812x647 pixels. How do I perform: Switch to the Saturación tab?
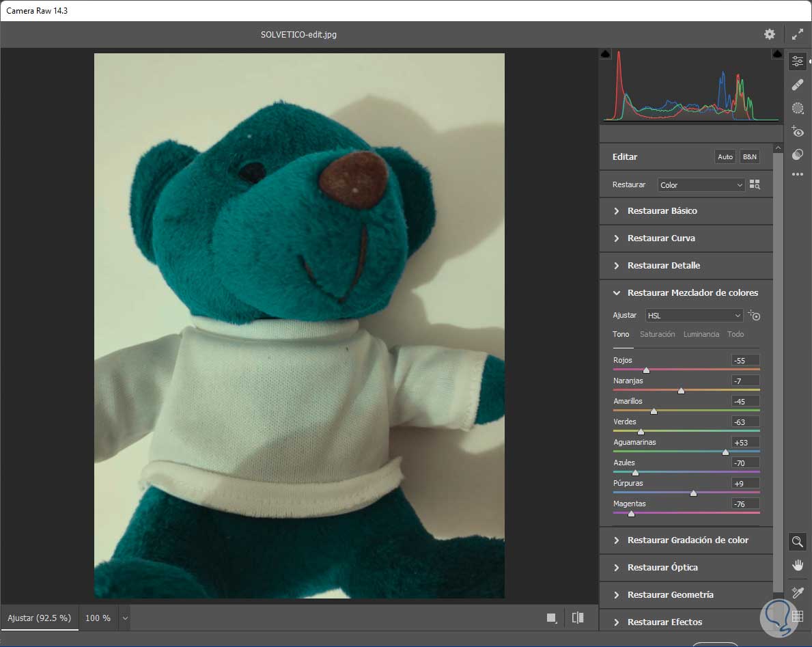[x=657, y=334]
